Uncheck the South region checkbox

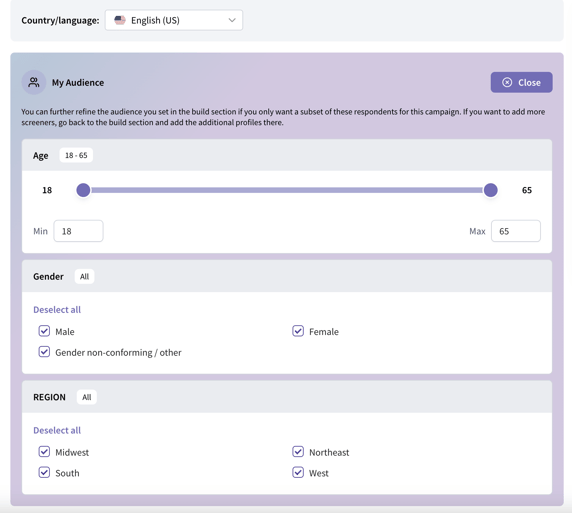coord(44,472)
